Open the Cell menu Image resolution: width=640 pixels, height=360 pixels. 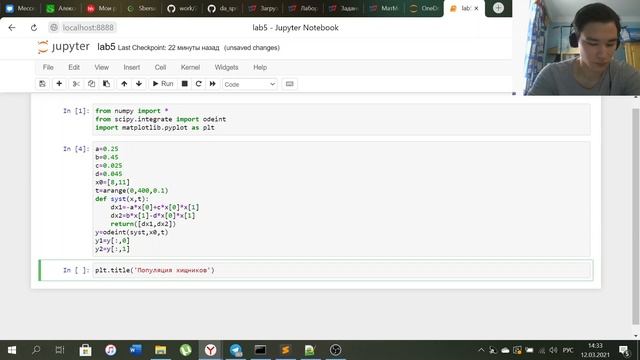point(160,67)
